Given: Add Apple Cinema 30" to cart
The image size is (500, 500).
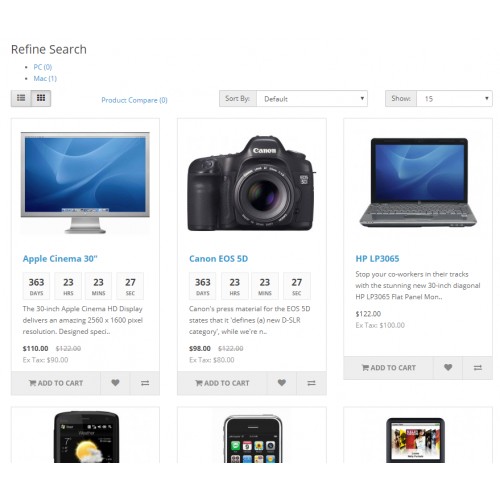Looking at the screenshot, I should click(56, 383).
